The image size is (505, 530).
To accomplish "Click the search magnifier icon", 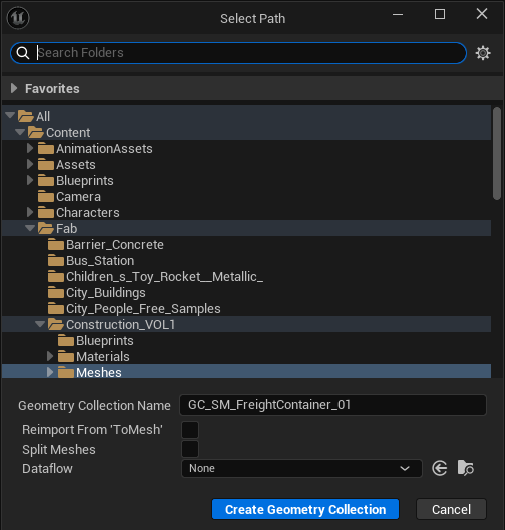I will click(23, 53).
